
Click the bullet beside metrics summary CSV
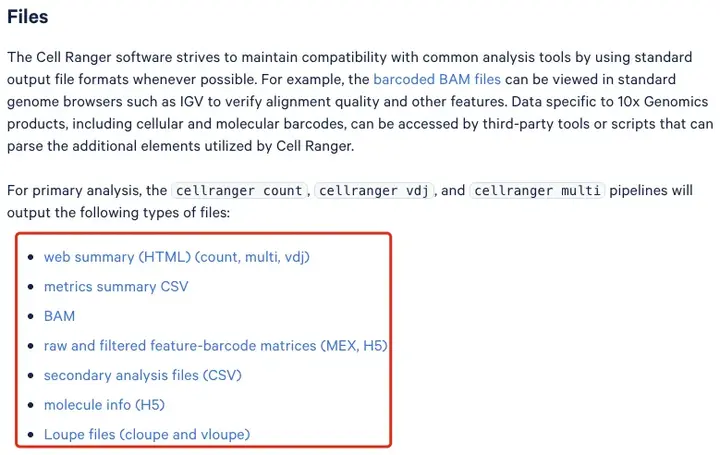click(29, 287)
